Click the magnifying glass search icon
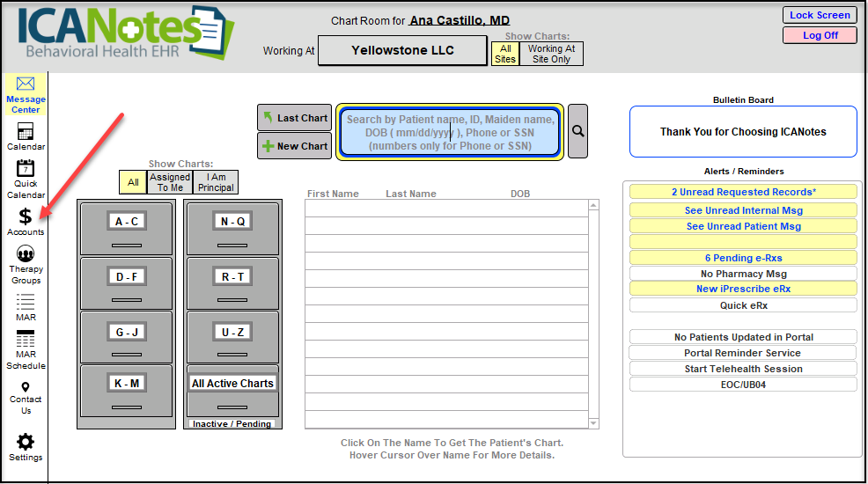Image resolution: width=868 pixels, height=484 pixels. point(577,131)
